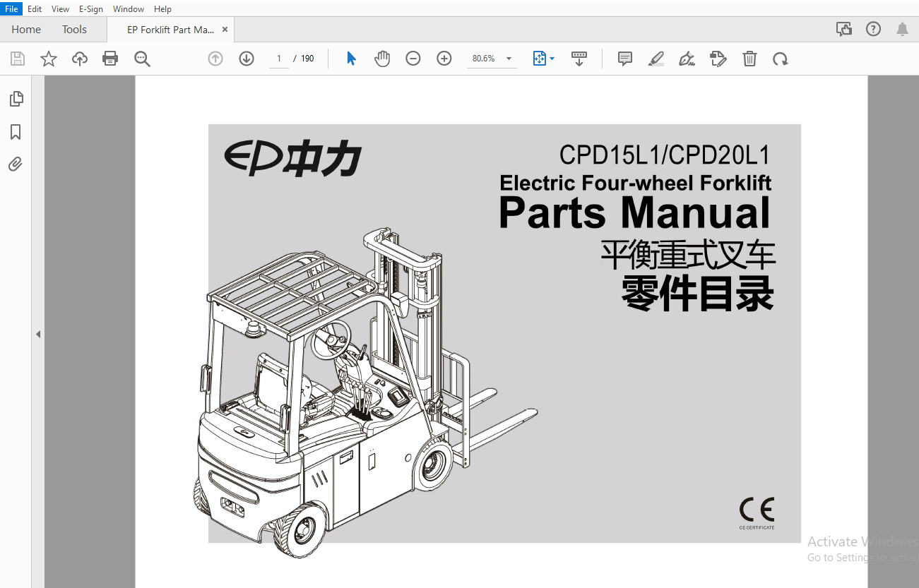Viewport: 919px width, 588px height.
Task: Click the fit page options icon
Action: (540, 59)
